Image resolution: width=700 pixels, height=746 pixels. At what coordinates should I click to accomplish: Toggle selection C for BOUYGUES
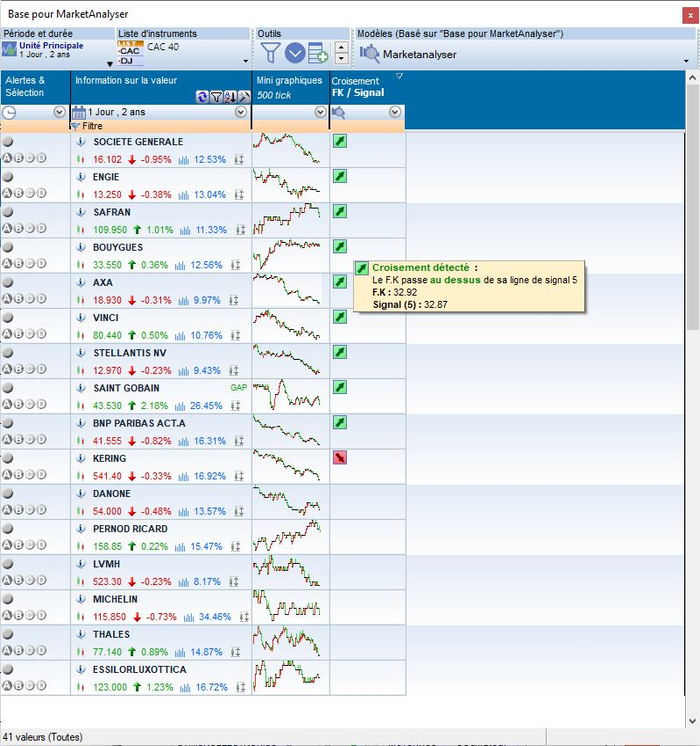pos(30,264)
